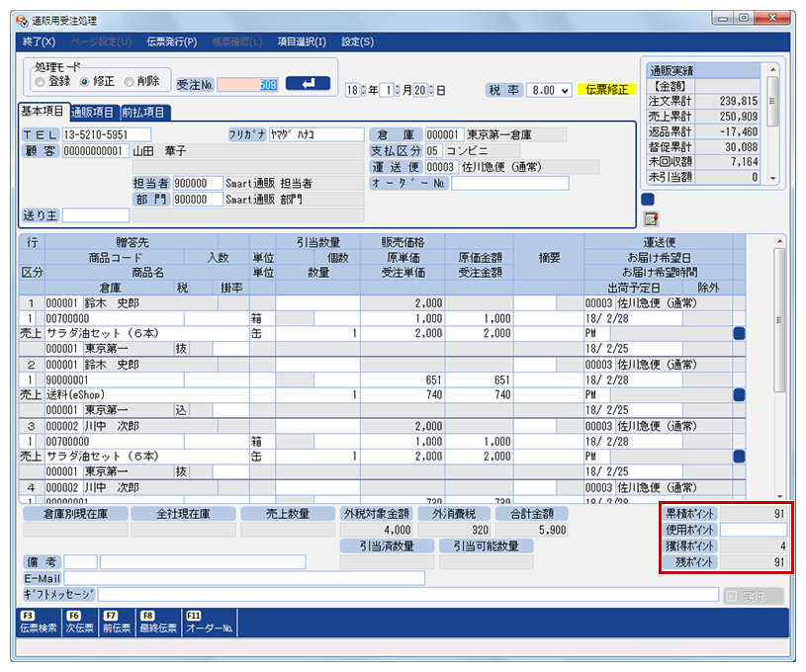Viewport: 806px width, 672px height.
Task: Select the 削除 processing mode
Action: tap(130, 82)
